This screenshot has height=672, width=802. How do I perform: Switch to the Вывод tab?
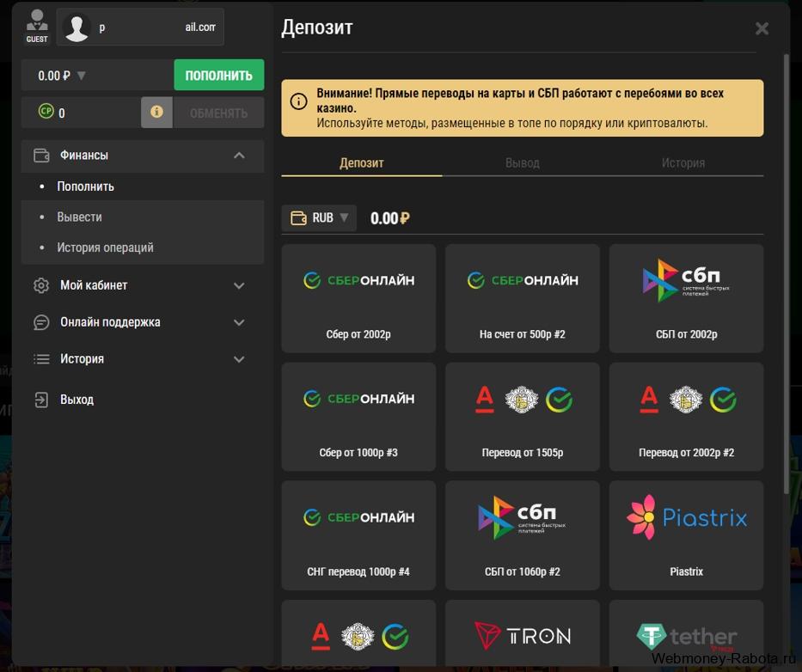pyautogui.click(x=523, y=163)
